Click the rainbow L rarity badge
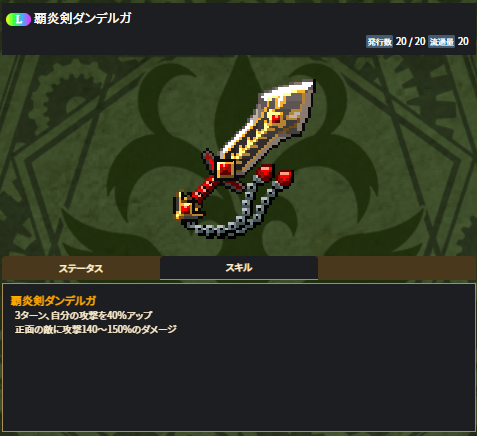Screen dimensions: 477x436 (18, 19)
